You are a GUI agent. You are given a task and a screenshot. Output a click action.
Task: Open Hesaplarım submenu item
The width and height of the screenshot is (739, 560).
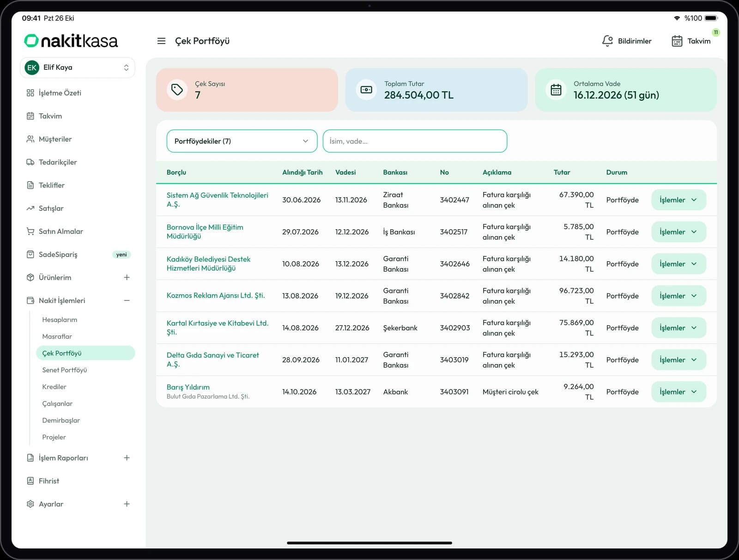click(60, 320)
